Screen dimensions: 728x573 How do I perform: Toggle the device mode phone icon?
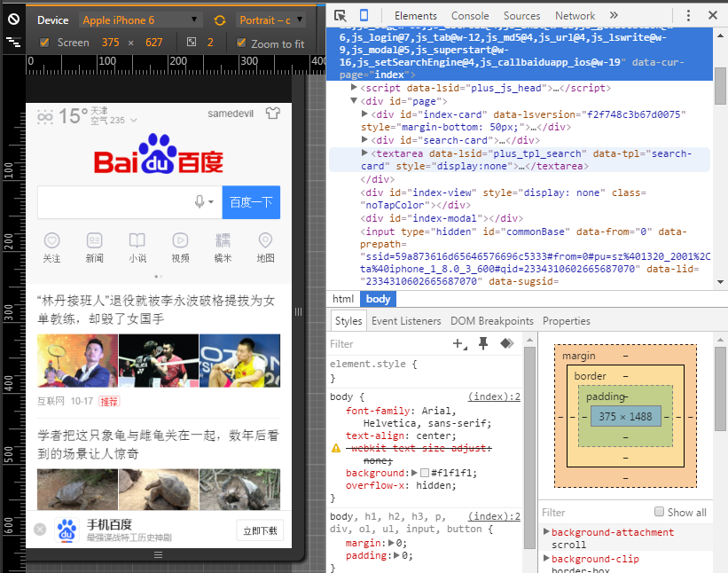[x=364, y=15]
